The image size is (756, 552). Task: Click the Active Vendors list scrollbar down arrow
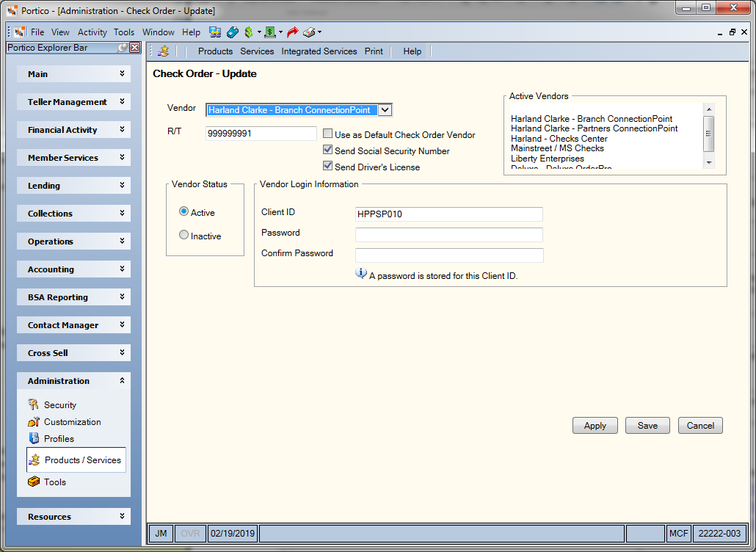[709, 163]
